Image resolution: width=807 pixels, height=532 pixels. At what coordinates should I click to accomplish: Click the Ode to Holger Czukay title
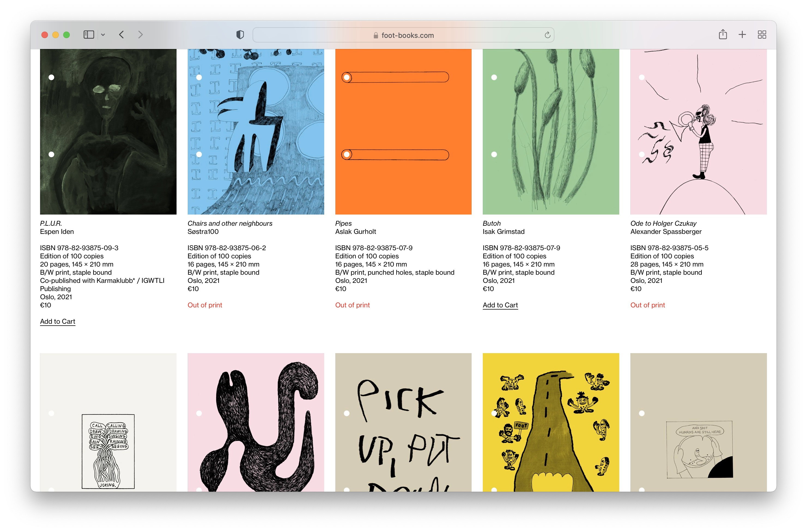[663, 223]
